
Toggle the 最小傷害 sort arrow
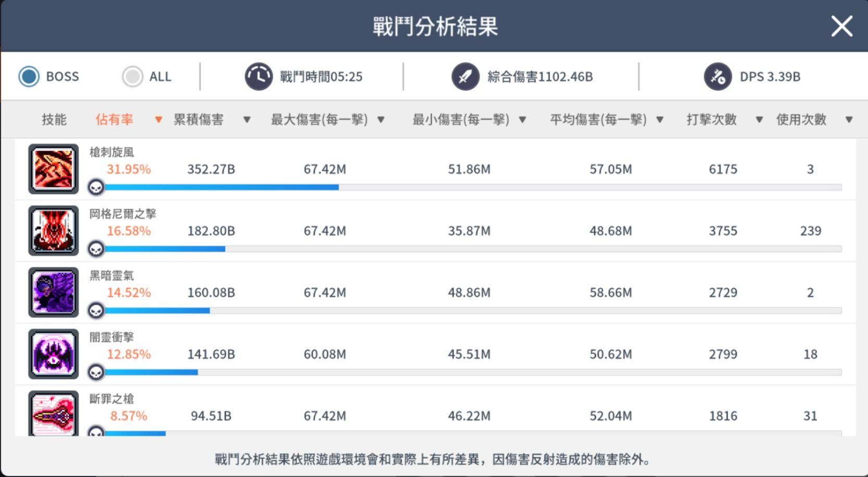tap(522, 120)
